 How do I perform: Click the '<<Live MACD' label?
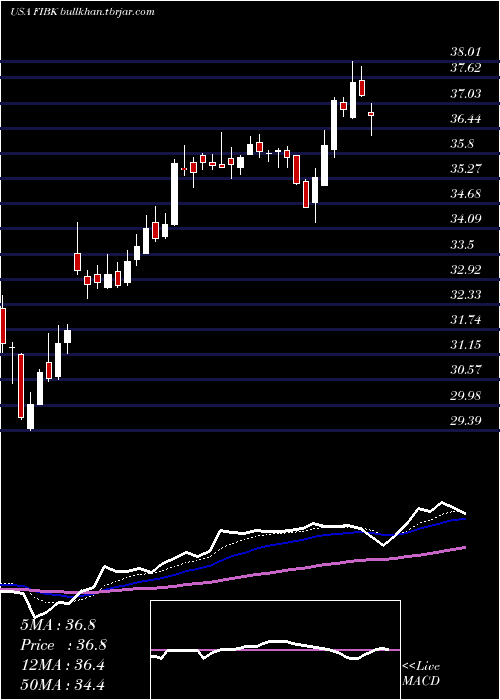pos(421,674)
